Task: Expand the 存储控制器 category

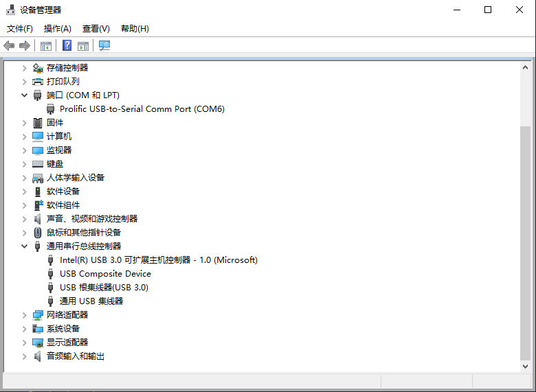Action: click(25, 67)
